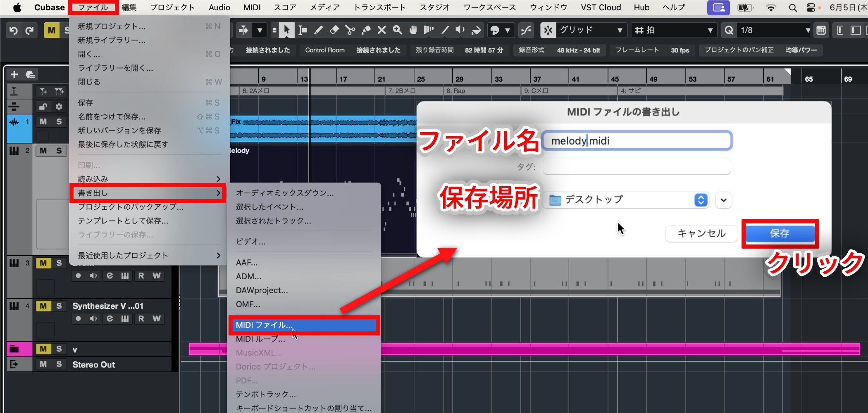Screen dimensions: 868x413
Task: Select the Erase tool
Action: 334,30
